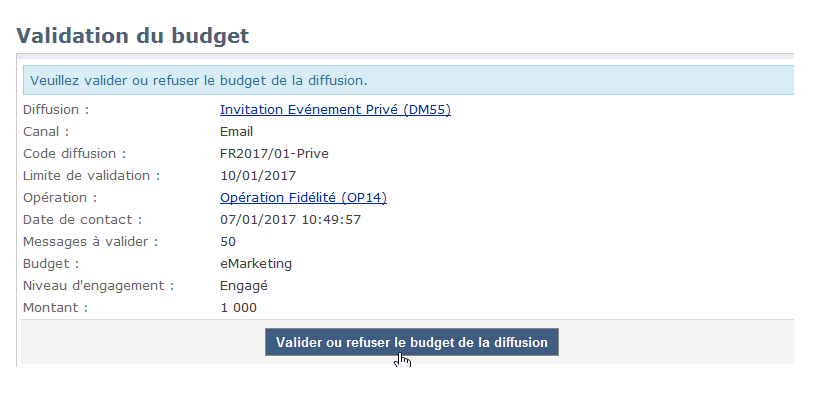
Task: Click the Email canal value
Action: [x=236, y=131]
